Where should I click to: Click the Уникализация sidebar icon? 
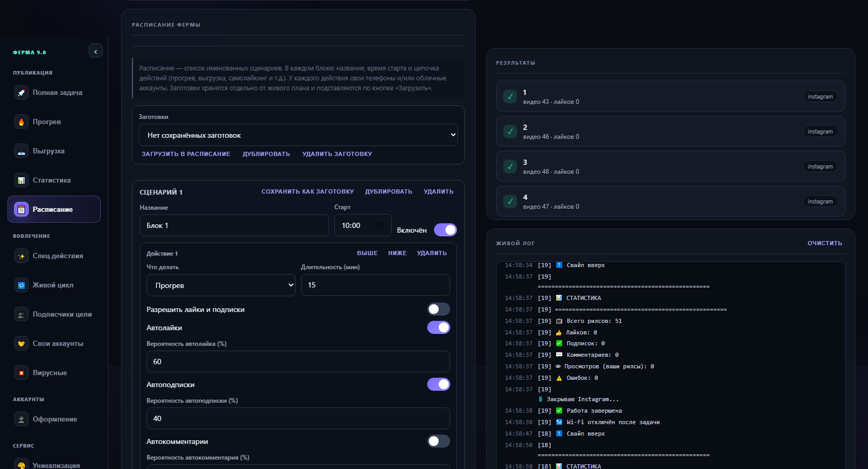[x=21, y=464]
